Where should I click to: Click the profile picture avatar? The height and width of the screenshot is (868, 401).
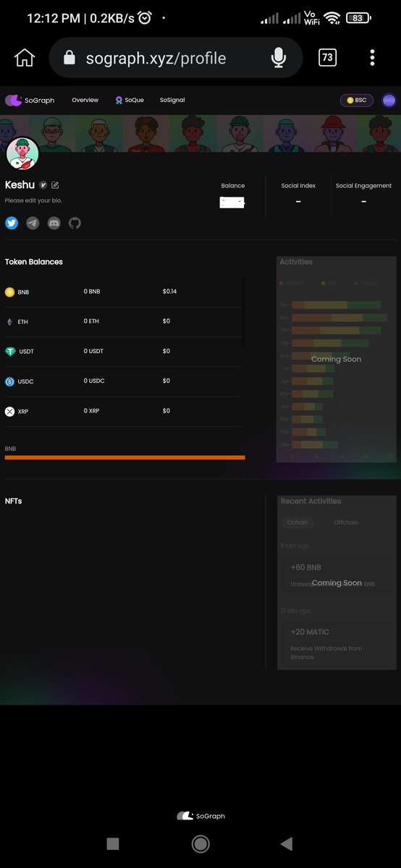point(22,153)
